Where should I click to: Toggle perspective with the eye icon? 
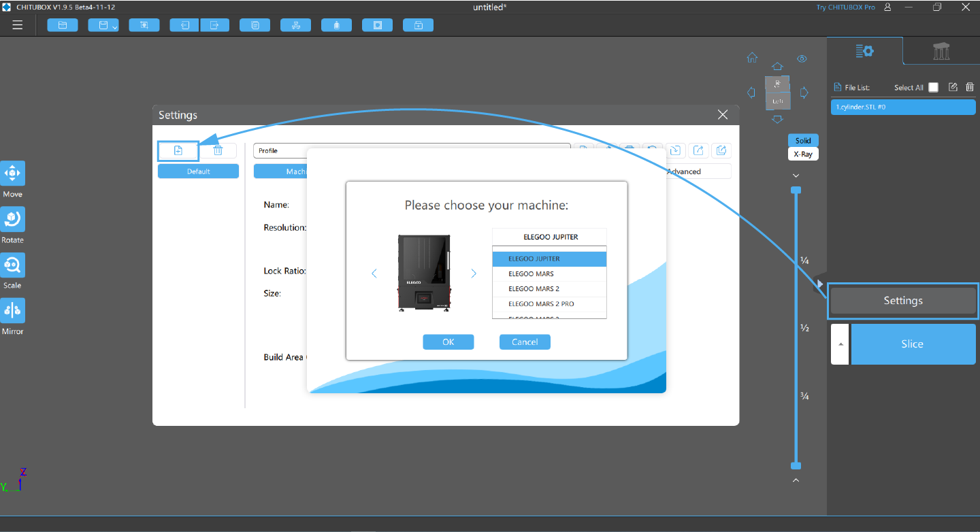coord(802,59)
